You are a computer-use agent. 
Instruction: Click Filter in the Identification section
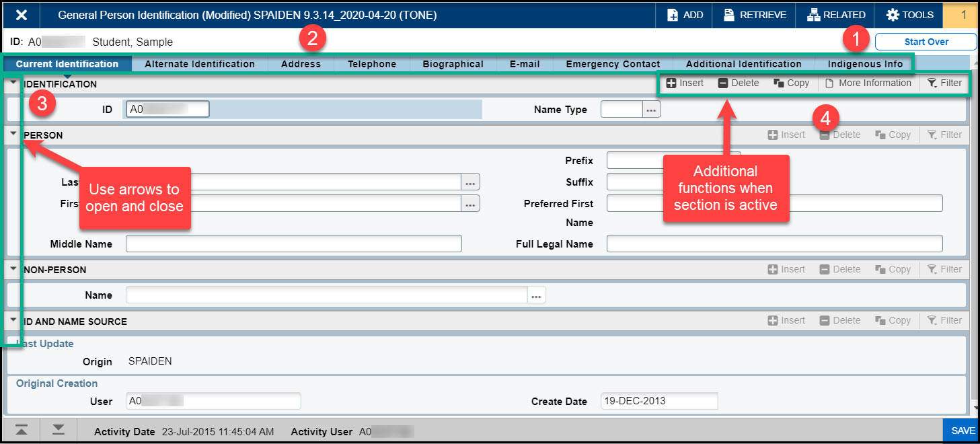[944, 83]
